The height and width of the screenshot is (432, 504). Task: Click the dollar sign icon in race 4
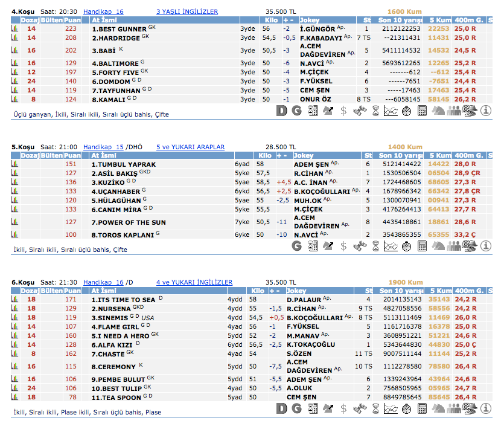pos(343,111)
